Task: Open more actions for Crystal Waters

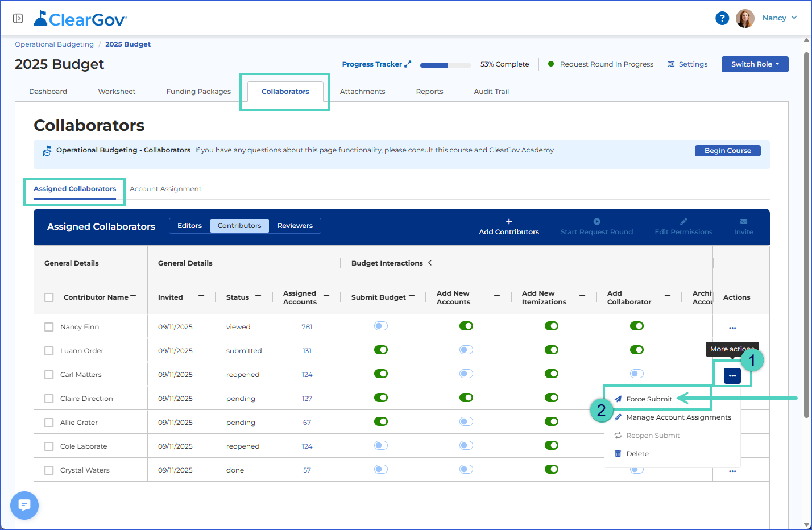Action: coord(732,471)
